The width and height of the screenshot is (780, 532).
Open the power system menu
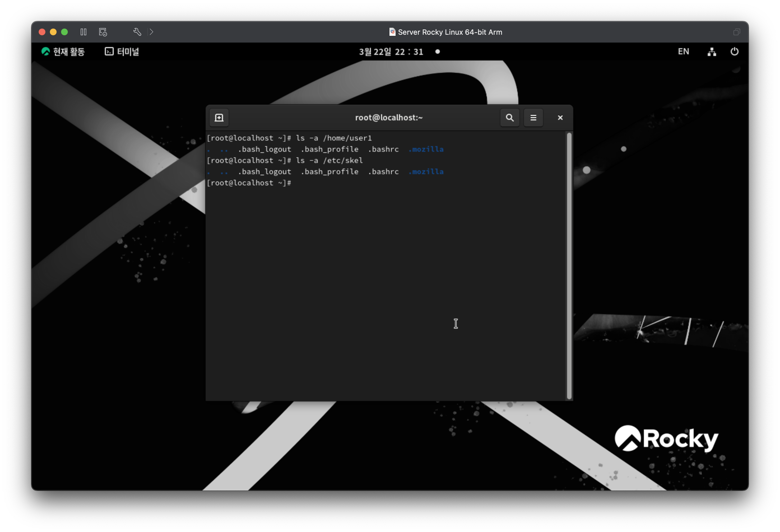coord(734,52)
